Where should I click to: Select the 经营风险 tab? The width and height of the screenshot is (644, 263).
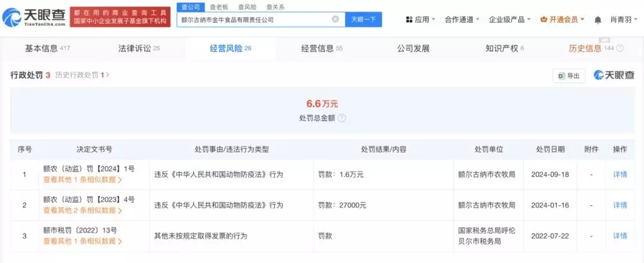pyautogui.click(x=230, y=48)
